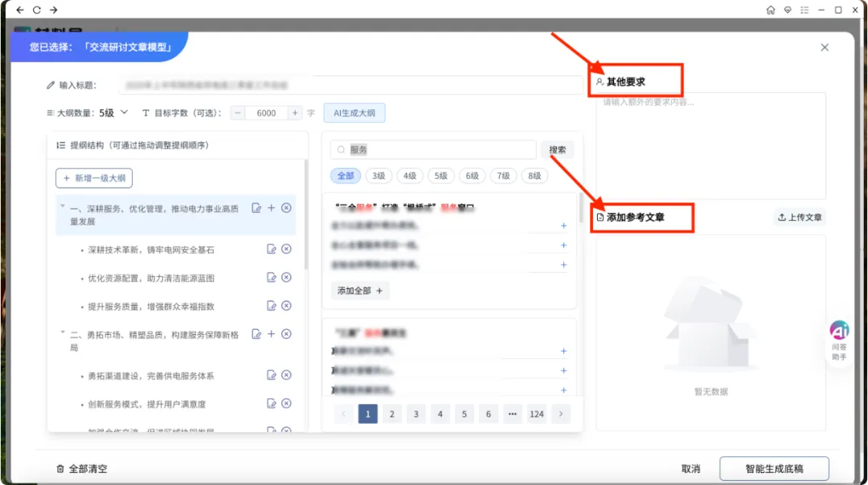
Task: Go to next results page arrow
Action: coord(561,414)
